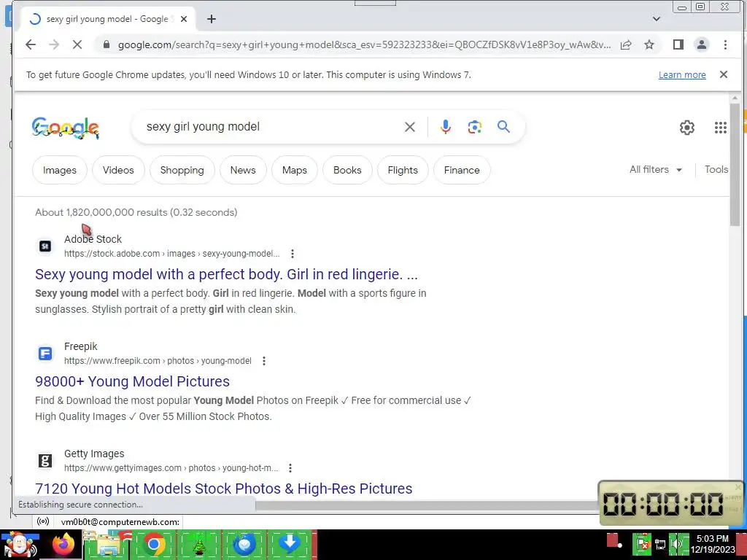
Task: Open Getty Images result title link
Action: [223, 489]
